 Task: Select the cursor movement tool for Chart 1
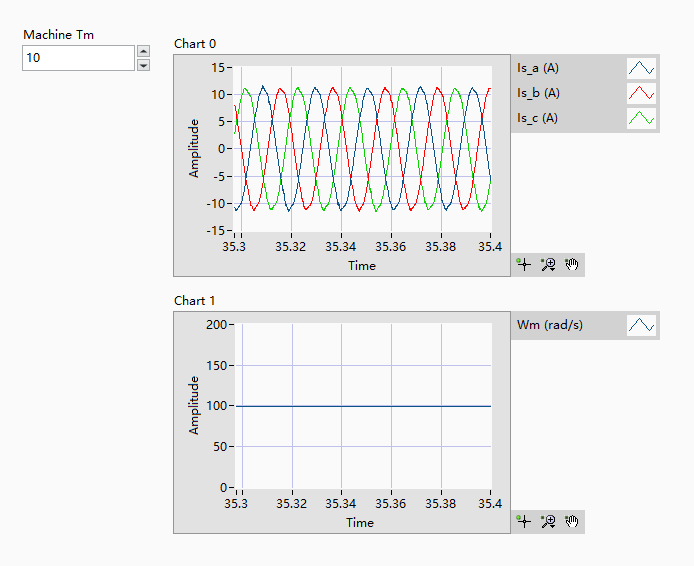coord(524,521)
